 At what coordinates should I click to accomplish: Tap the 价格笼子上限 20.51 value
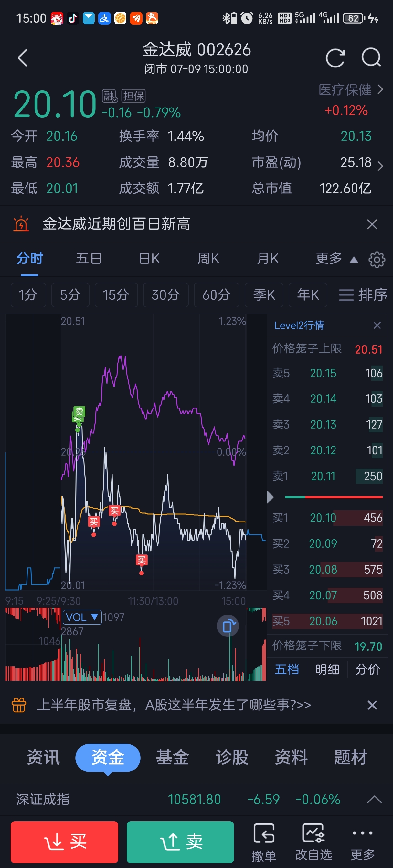point(368,349)
